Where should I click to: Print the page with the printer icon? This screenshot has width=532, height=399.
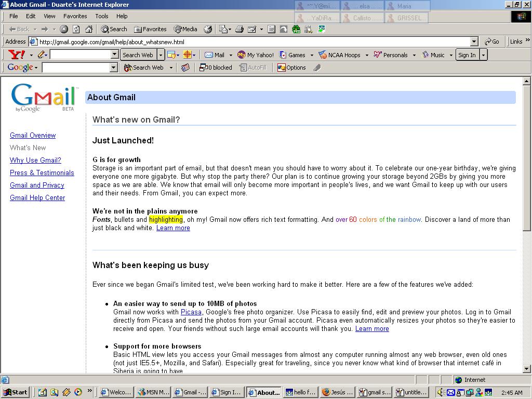(x=239, y=29)
